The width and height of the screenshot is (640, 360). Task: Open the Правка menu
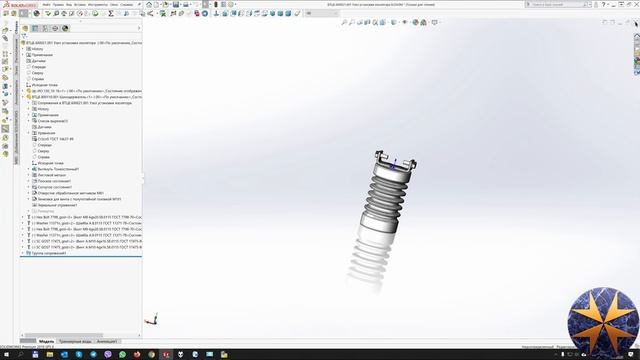(58, 4)
